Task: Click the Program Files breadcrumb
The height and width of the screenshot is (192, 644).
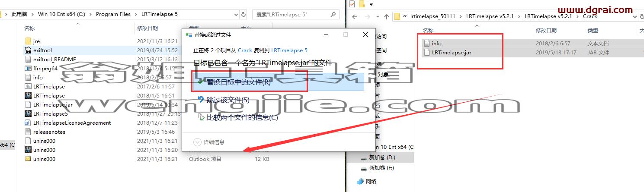Action: (x=113, y=14)
